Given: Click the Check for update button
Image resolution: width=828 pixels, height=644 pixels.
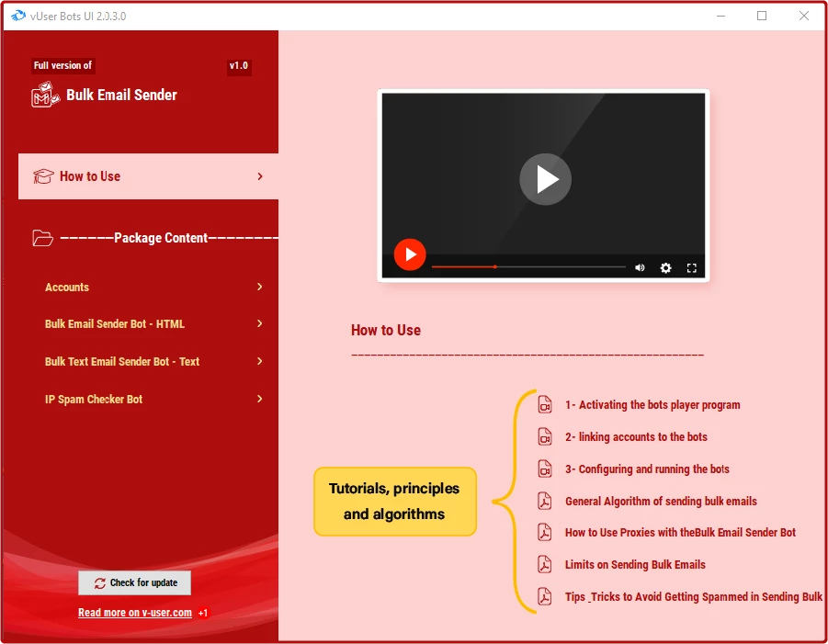Looking at the screenshot, I should click(x=135, y=582).
